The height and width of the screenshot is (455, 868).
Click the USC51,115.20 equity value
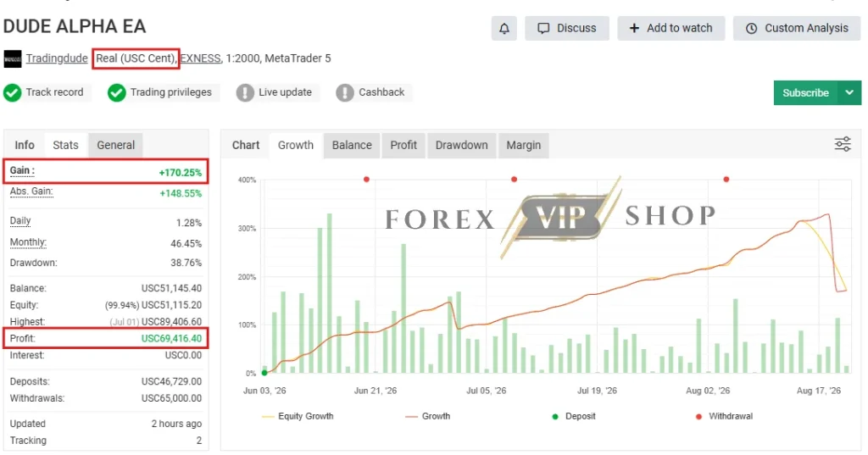point(171,305)
